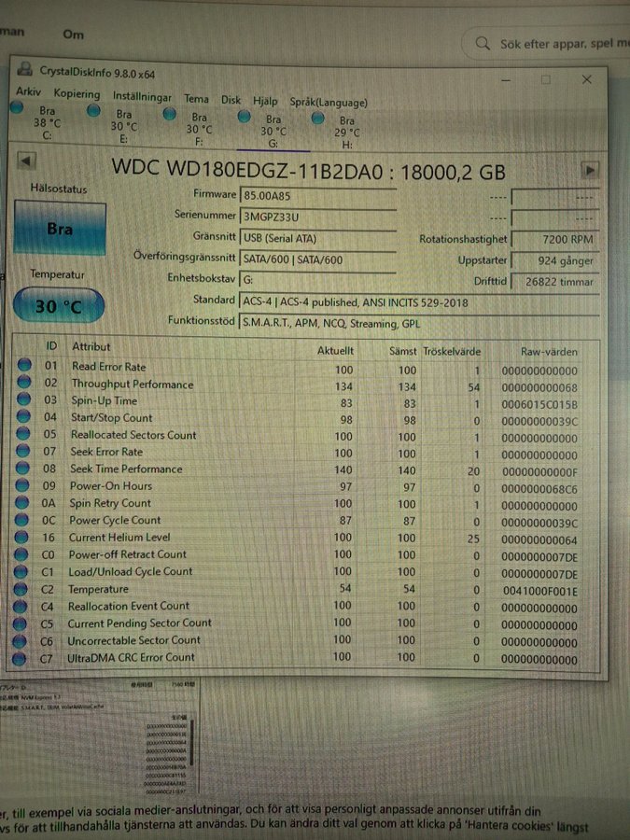Click status icon for Start/Stop Count

coord(23,416)
